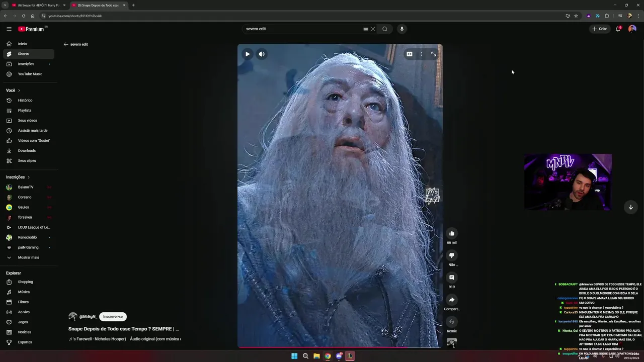
Task: Open the f0rsaken channel subscription
Action: [x=29, y=217]
